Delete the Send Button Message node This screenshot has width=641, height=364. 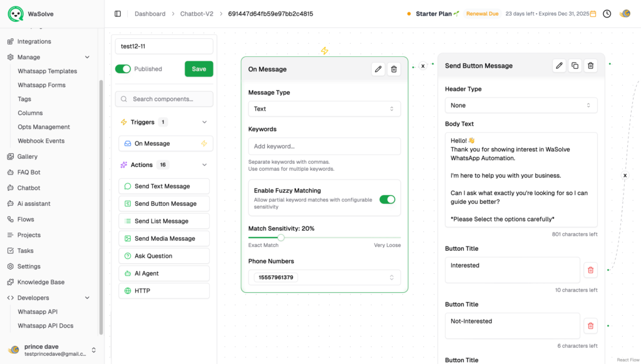click(590, 66)
